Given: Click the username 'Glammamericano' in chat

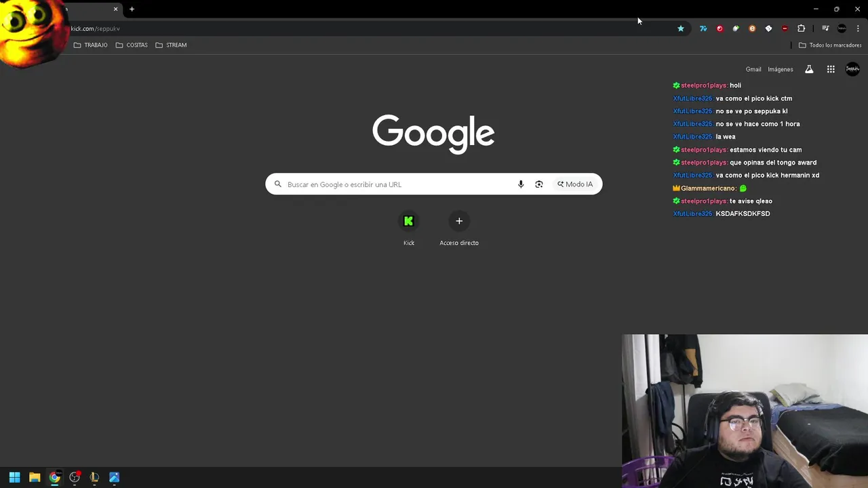Looking at the screenshot, I should tap(708, 188).
